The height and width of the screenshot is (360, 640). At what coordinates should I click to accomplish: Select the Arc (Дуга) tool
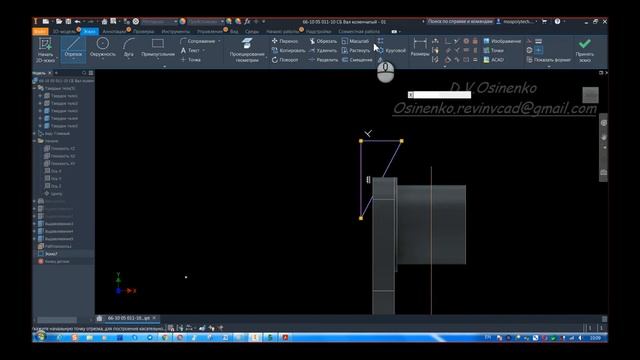129,47
